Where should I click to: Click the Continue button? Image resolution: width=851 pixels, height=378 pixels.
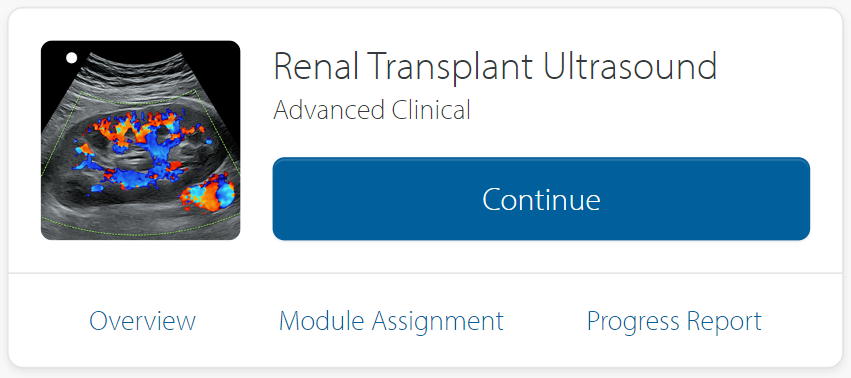(541, 199)
